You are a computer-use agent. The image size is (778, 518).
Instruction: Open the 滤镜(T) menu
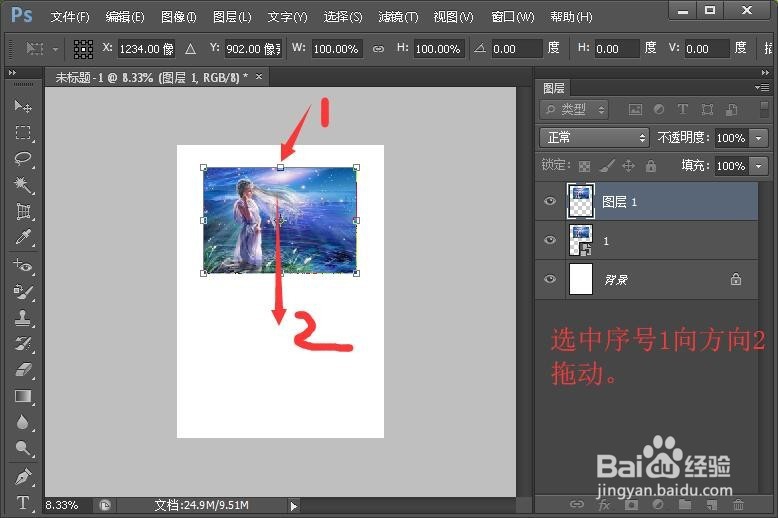[398, 17]
